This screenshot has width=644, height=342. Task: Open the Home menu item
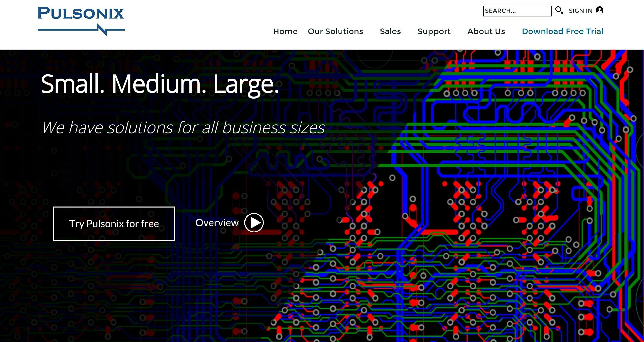click(285, 31)
